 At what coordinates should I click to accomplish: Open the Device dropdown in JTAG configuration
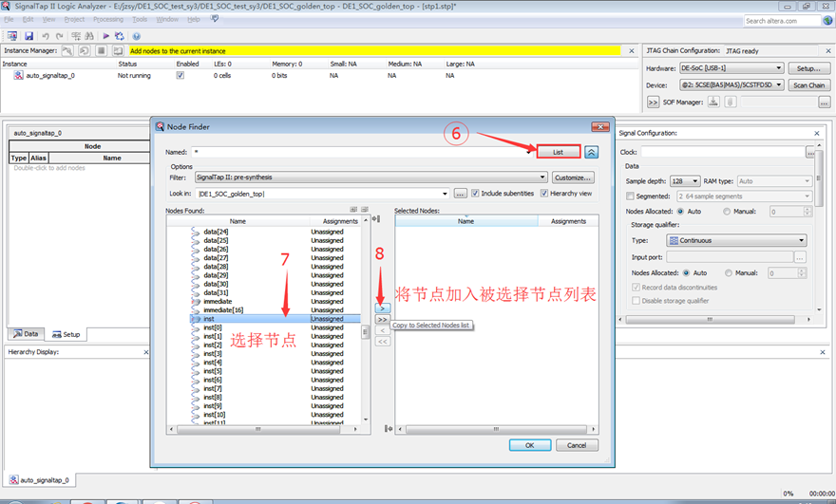[731, 84]
